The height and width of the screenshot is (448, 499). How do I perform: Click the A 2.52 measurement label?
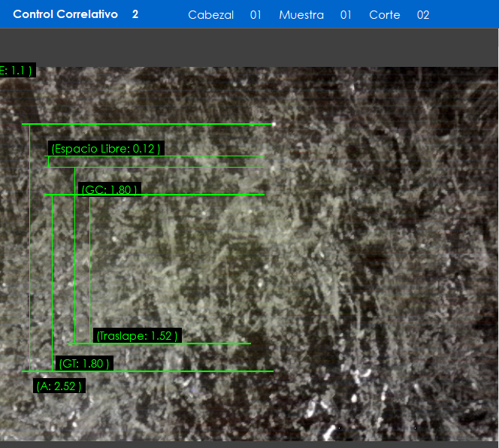click(x=59, y=386)
